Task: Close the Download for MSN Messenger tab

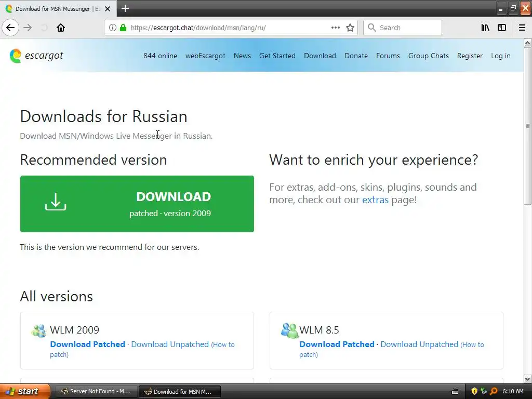Action: pos(108,9)
